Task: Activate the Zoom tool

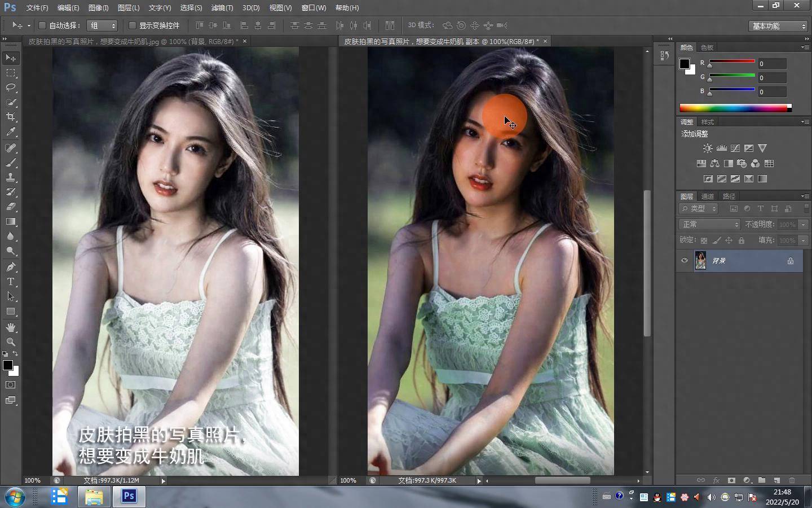Action: point(11,342)
